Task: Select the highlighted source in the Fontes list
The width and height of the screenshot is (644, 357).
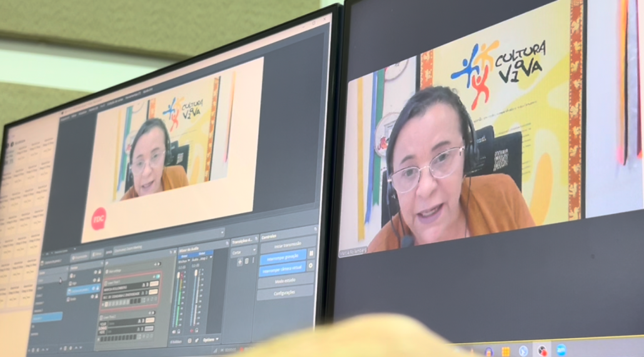Action: (x=80, y=290)
